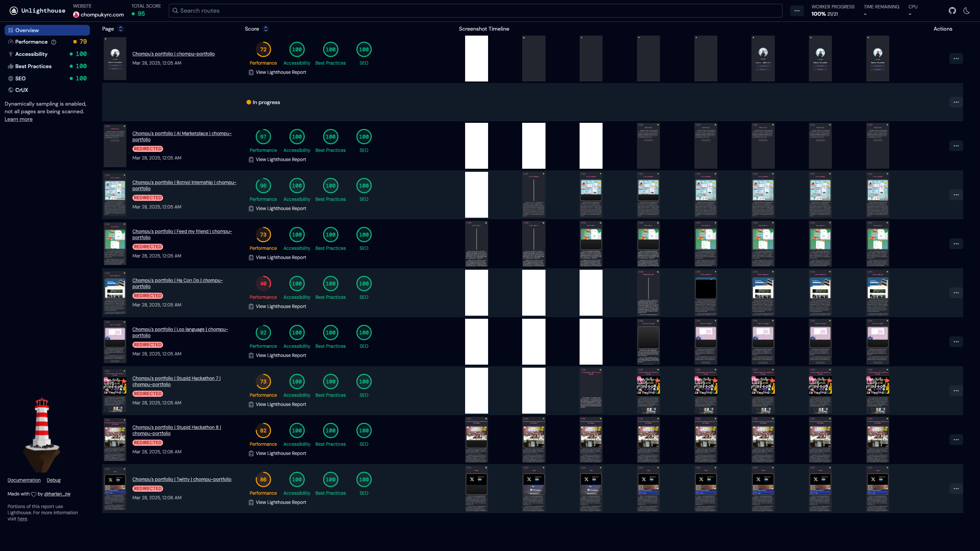Click the Performance 40 score gauge
This screenshot has width=980, height=551.
pos(263,284)
